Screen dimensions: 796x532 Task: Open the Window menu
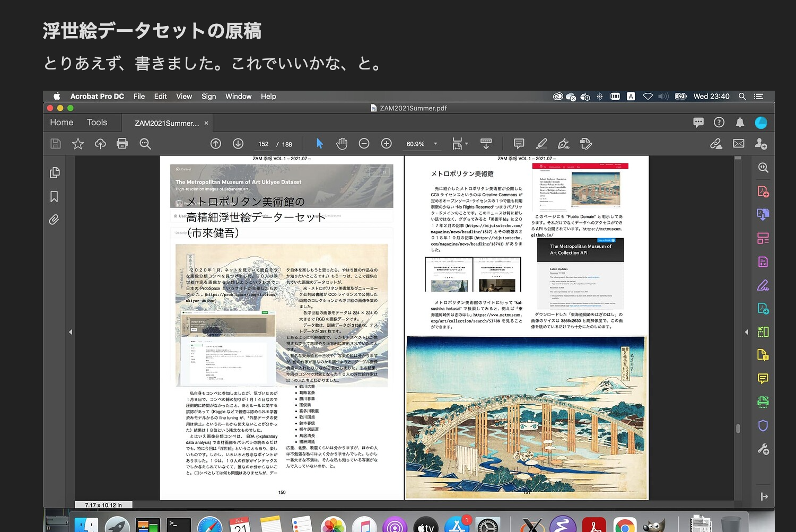click(238, 96)
